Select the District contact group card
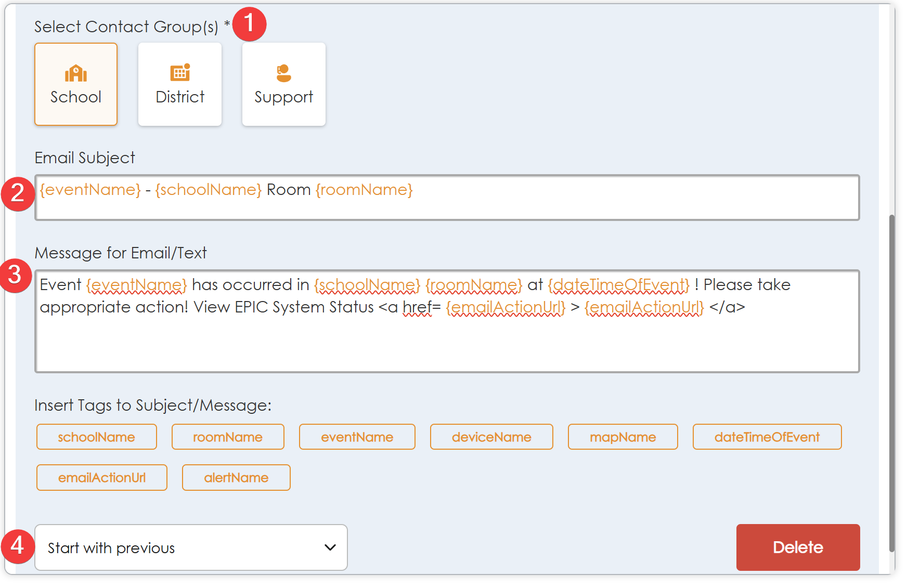The width and height of the screenshot is (907, 588). (180, 84)
